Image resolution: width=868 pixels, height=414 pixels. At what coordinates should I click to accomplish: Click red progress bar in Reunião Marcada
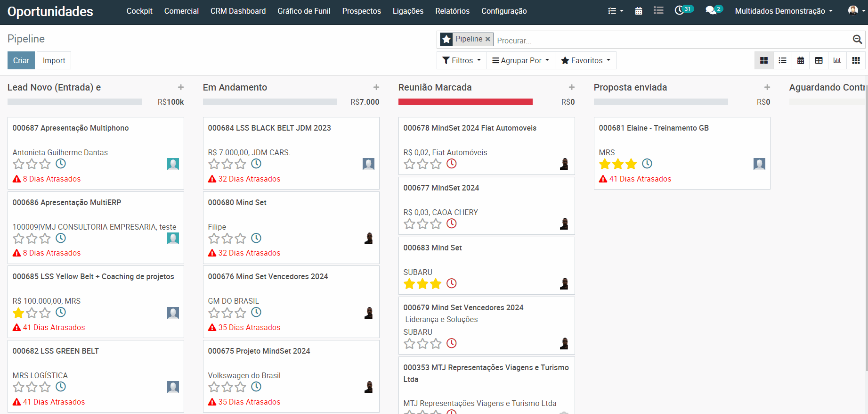coord(465,102)
